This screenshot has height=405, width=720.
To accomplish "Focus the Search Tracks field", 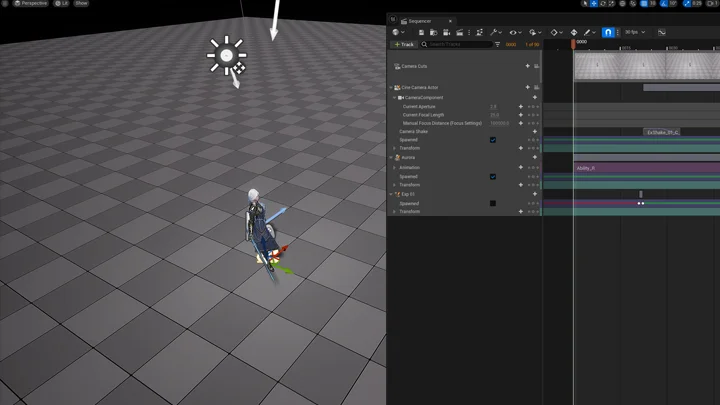I will point(456,45).
